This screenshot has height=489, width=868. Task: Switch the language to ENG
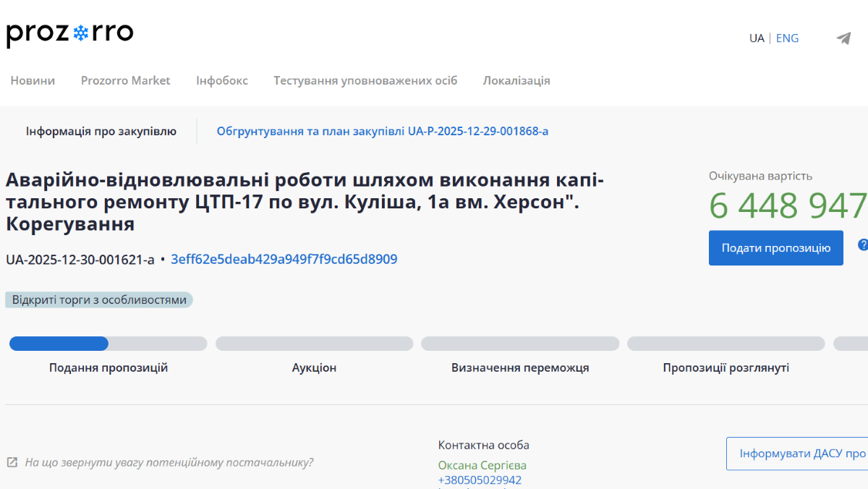pos(787,38)
